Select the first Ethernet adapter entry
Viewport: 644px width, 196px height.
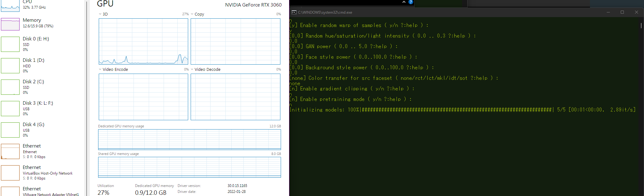(43, 151)
